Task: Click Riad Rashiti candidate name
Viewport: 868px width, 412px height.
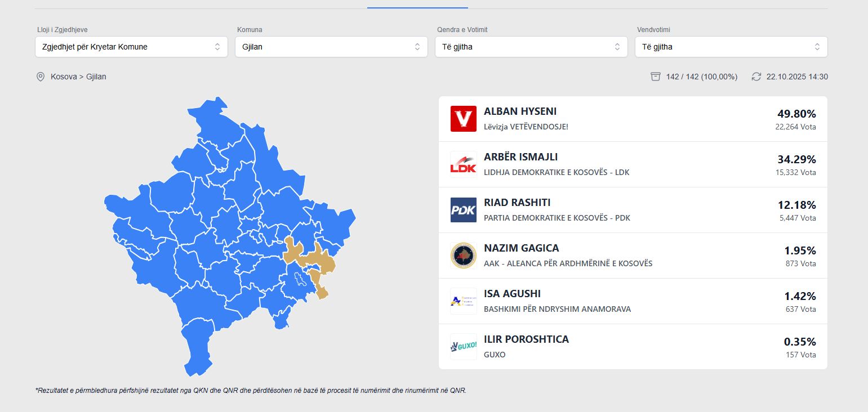Action: pyautogui.click(x=517, y=203)
